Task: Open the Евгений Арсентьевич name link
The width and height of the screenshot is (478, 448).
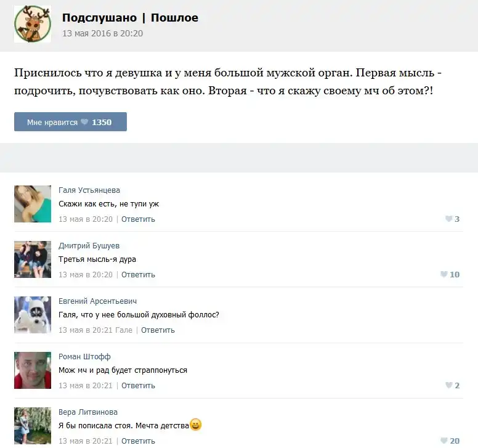Action: tap(97, 301)
